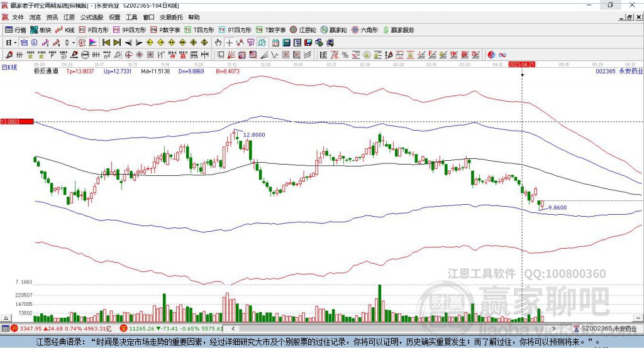
Task: Click the 极反通道 indicator name
Action: [46, 71]
